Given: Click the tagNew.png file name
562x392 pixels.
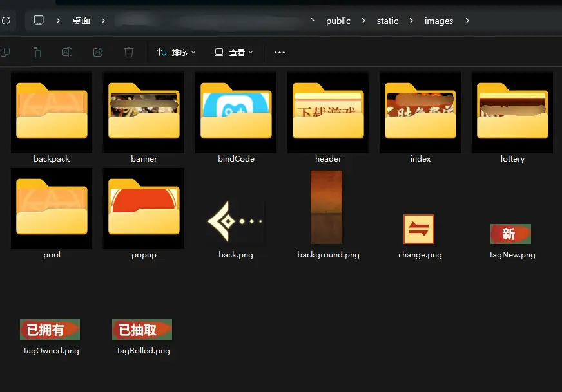Looking at the screenshot, I should (x=512, y=255).
